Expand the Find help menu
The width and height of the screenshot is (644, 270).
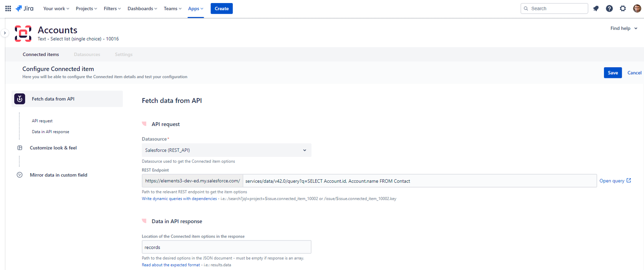[x=624, y=28]
